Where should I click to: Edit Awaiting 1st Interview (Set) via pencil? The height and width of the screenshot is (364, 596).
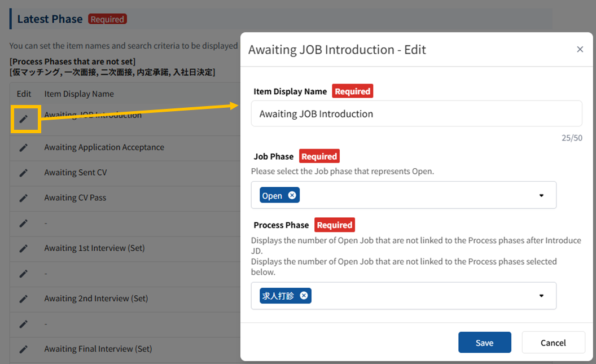point(24,248)
